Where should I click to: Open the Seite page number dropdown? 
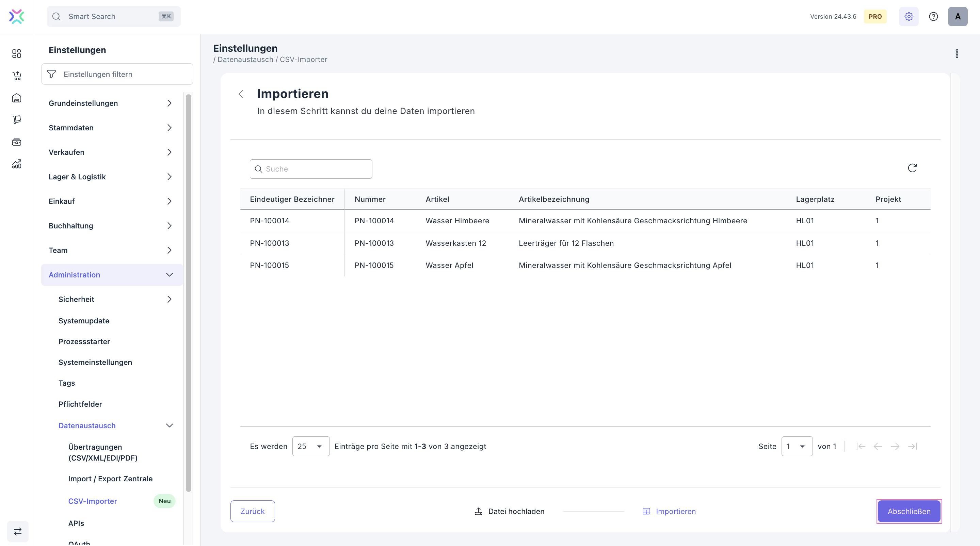tap(797, 446)
